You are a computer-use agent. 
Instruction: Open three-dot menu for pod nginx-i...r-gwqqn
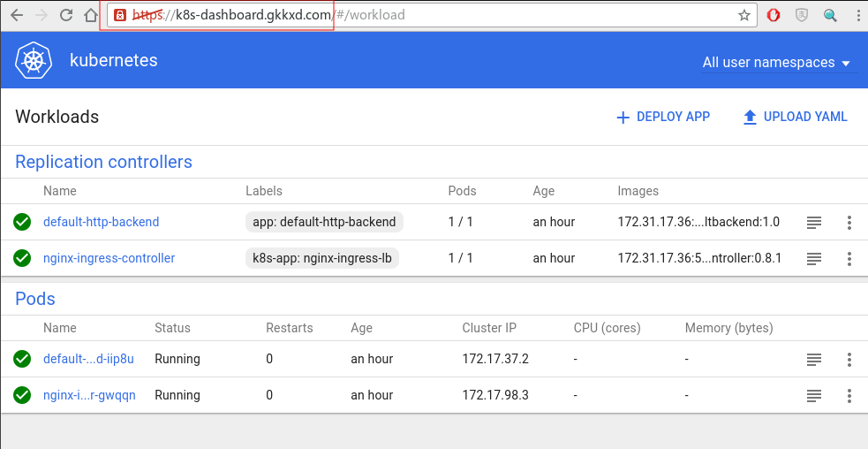click(849, 396)
